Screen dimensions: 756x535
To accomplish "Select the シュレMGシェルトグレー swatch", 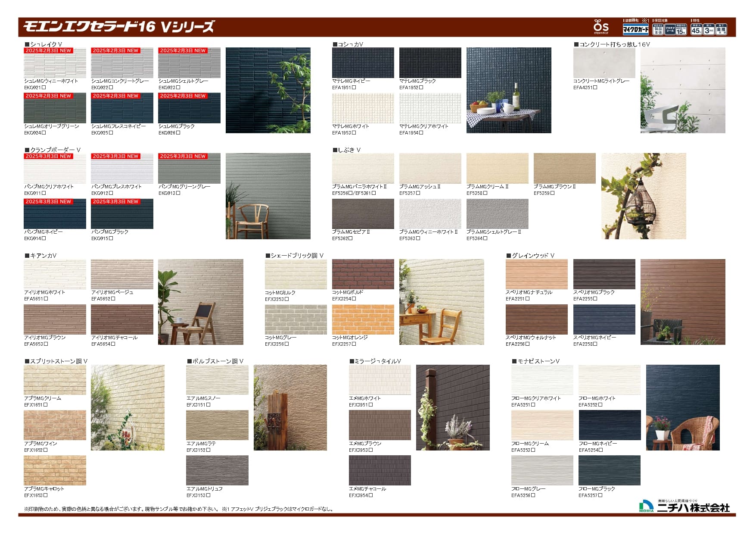I will (x=189, y=63).
